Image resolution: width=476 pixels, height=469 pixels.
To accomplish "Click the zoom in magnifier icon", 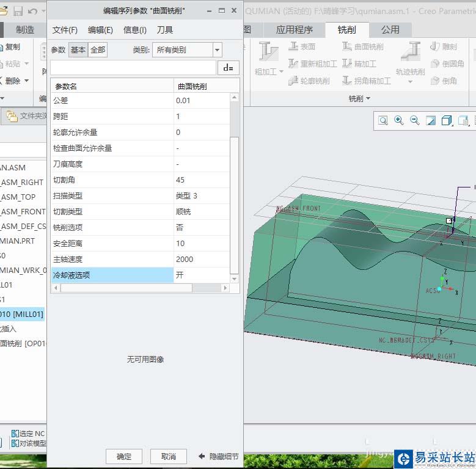I will coord(399,121).
